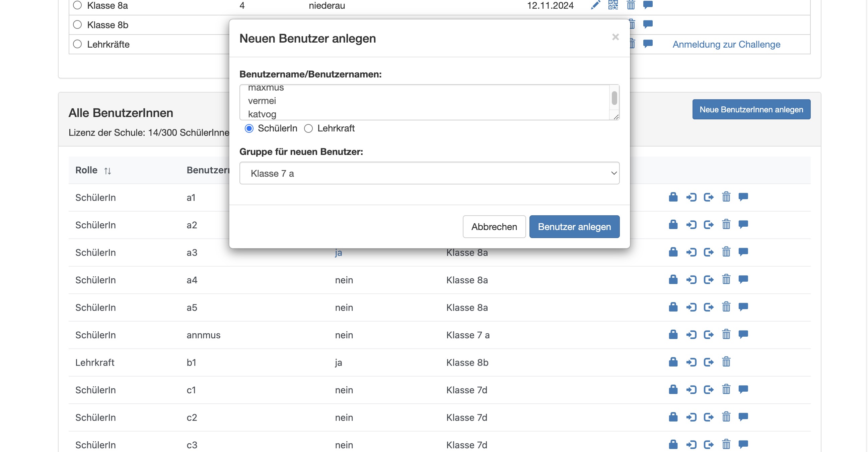The width and height of the screenshot is (868, 452).
Task: Open the comment bubble for Lehrkräfte row
Action: (648, 44)
